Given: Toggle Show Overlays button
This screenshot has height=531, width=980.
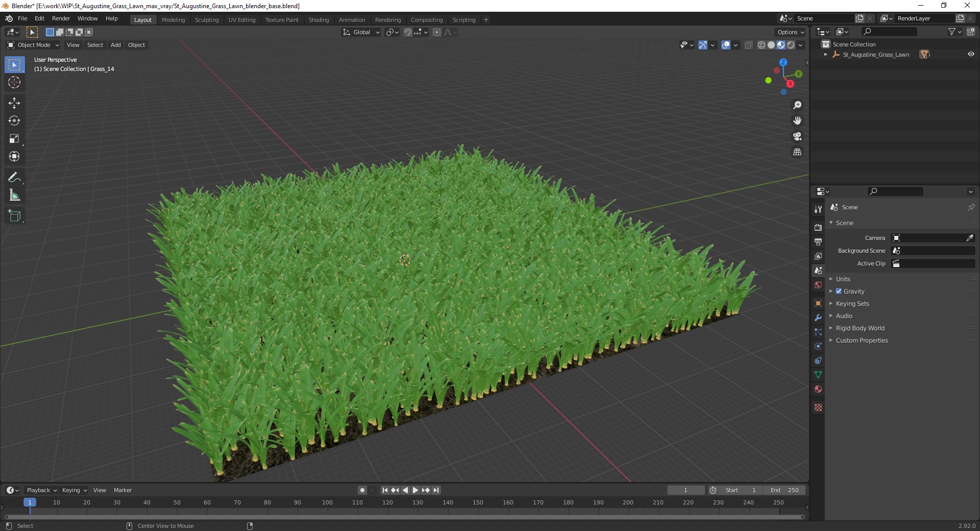Looking at the screenshot, I should [726, 45].
